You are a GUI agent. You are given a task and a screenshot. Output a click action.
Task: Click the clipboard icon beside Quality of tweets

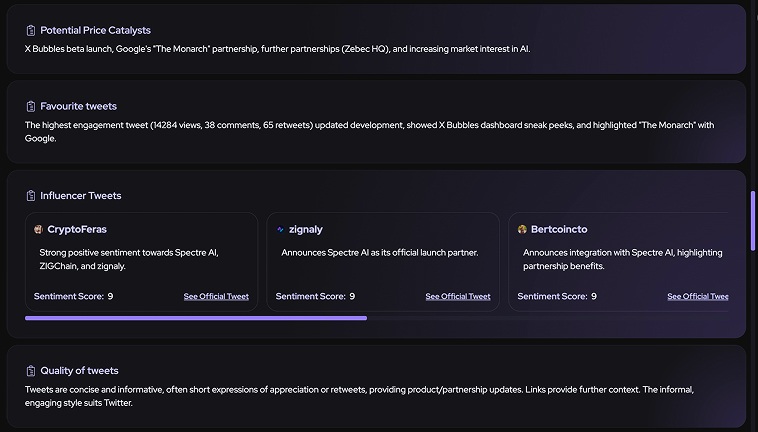(x=30, y=371)
